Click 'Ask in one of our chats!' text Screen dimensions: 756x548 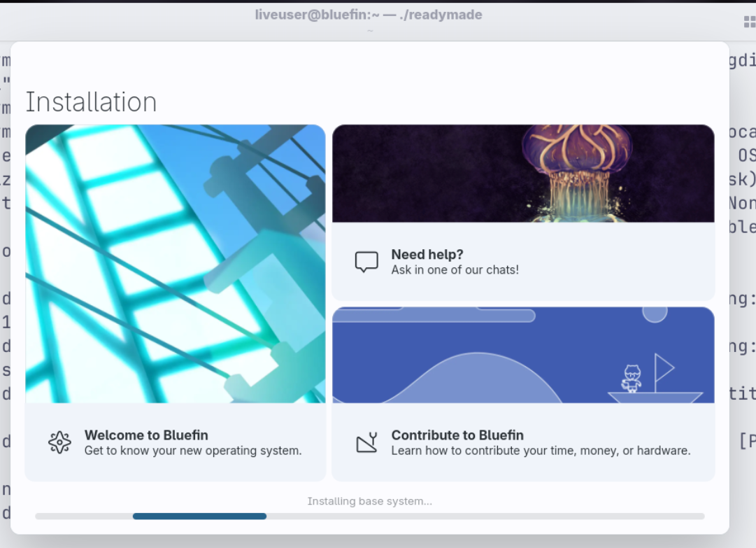click(x=455, y=269)
